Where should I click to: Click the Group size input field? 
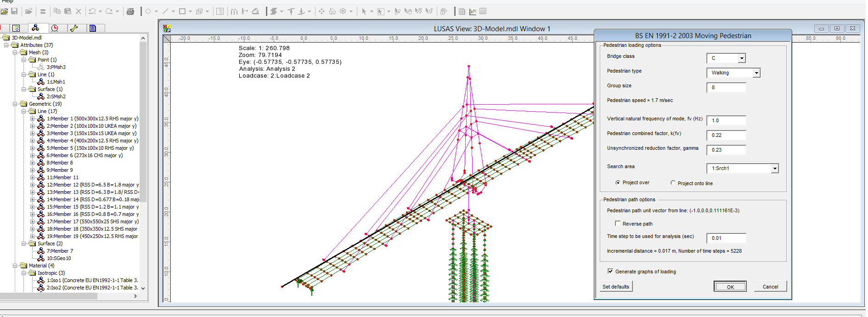(x=726, y=87)
